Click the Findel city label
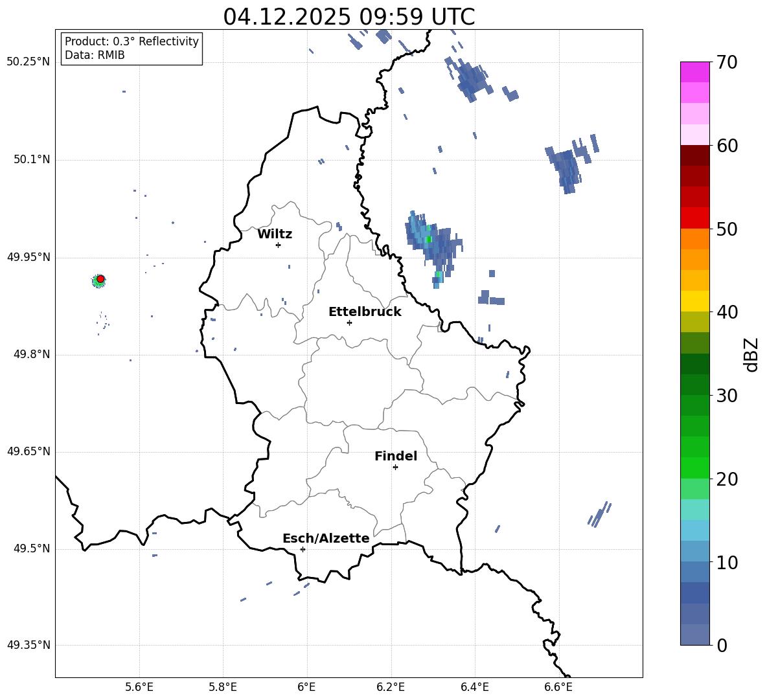This screenshot has width=767, height=700. (x=396, y=456)
